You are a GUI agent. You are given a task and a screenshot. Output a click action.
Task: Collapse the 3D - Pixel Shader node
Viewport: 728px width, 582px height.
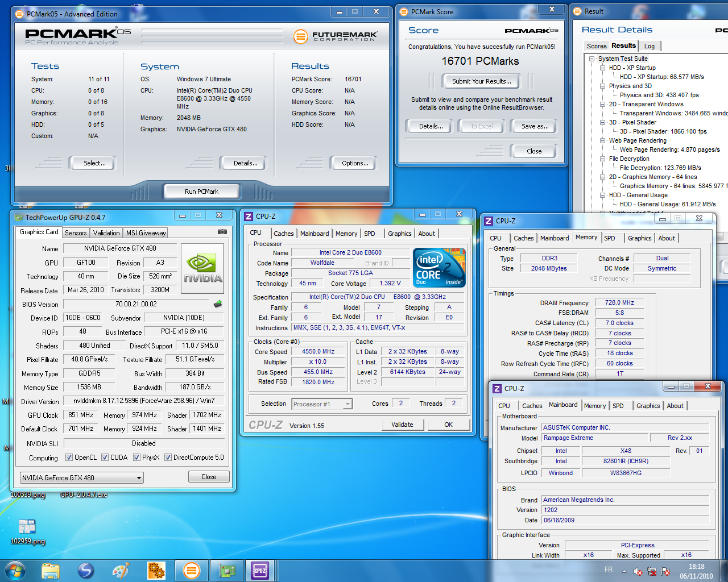[603, 122]
